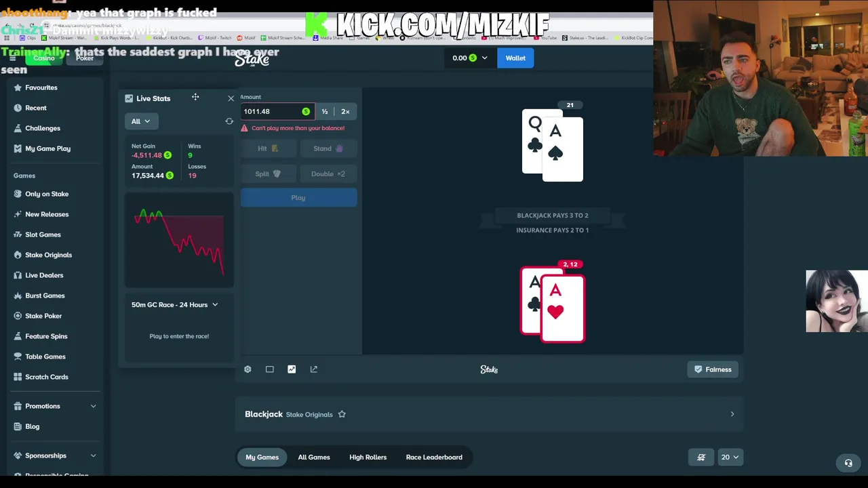Click the net gain graph in Live Stats
The width and height of the screenshot is (868, 488).
(179, 241)
